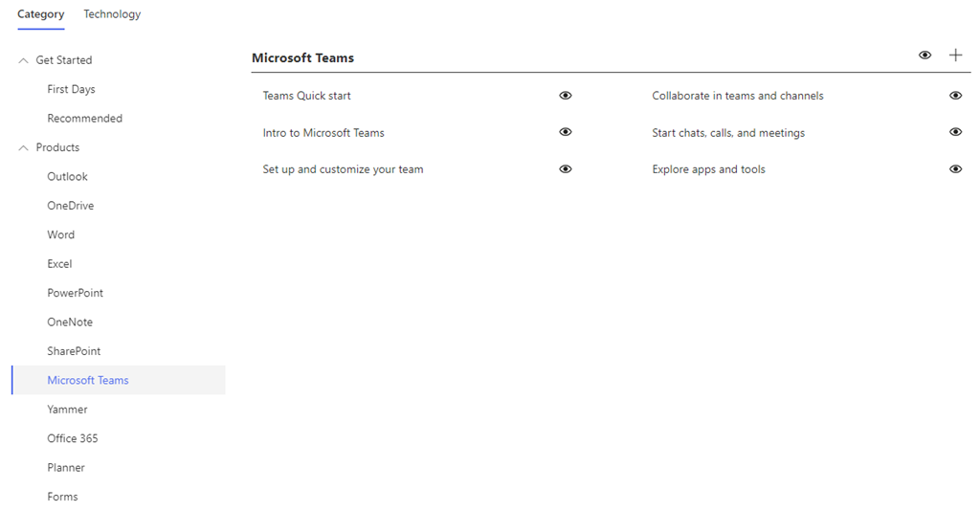Switch to the Technology tab
Image resolution: width=980 pixels, height=511 pixels.
tap(112, 14)
